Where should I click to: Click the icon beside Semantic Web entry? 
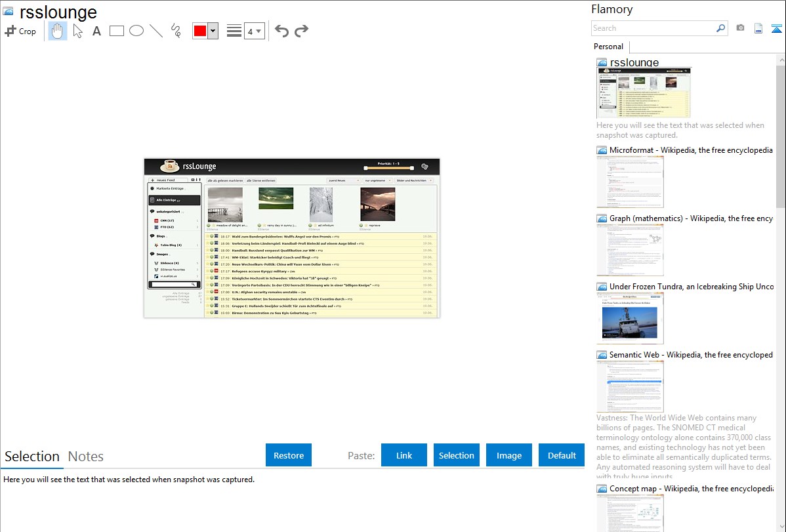(x=602, y=354)
